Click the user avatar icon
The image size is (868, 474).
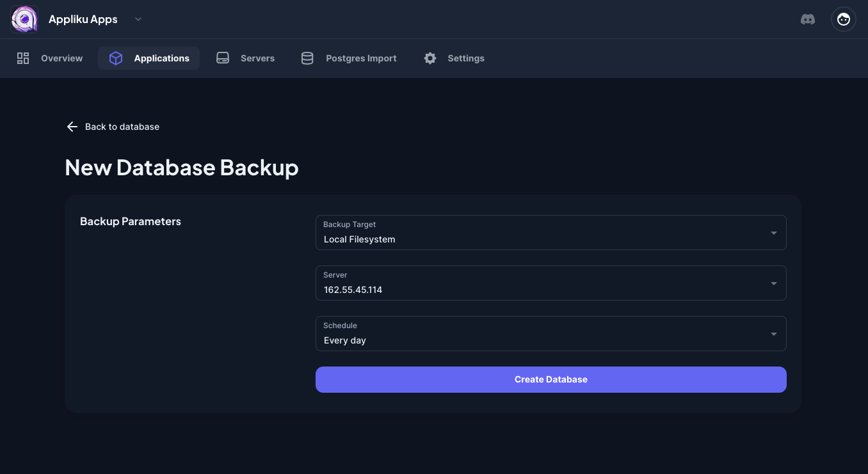coord(843,19)
